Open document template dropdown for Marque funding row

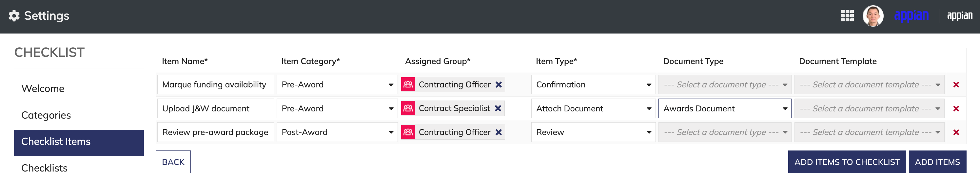coord(869,85)
